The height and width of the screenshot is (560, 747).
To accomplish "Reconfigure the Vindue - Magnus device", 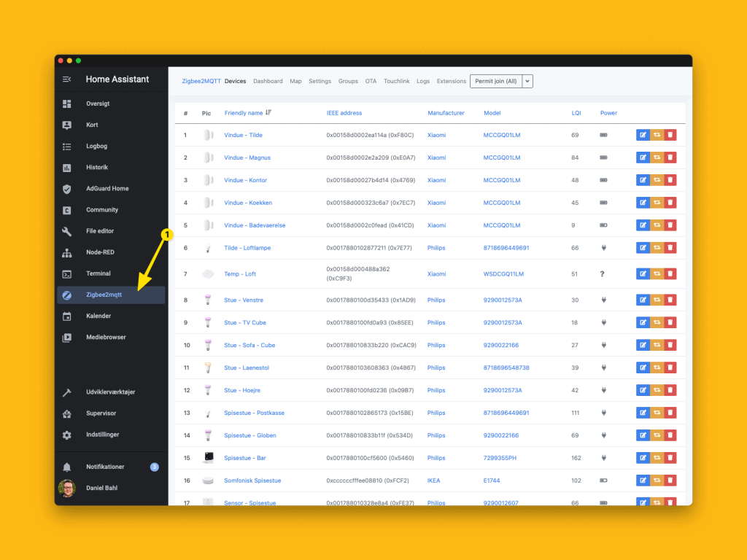I will (657, 157).
